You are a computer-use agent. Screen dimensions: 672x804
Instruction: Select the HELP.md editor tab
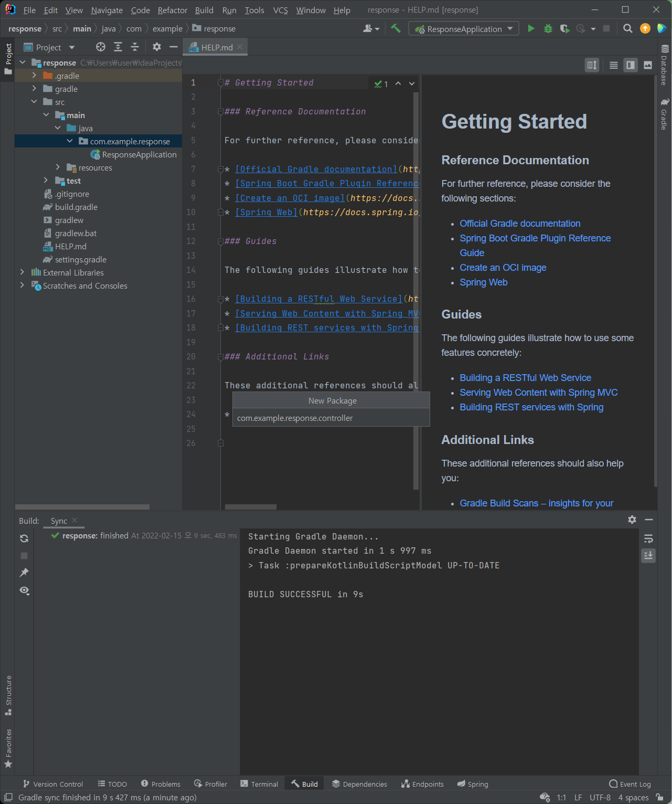(216, 47)
